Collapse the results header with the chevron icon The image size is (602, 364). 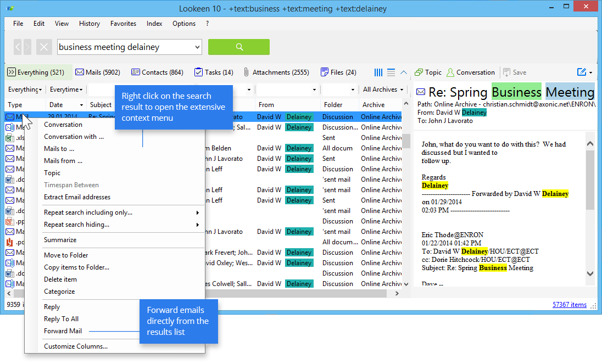tap(403, 72)
